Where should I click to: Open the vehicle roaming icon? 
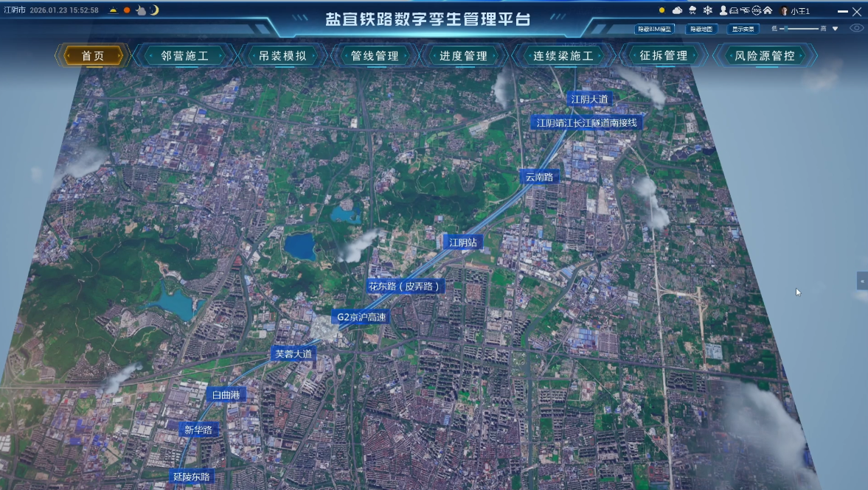[x=735, y=10]
